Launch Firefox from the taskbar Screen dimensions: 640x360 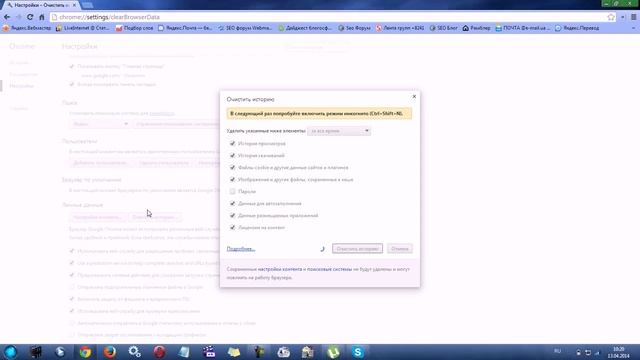click(110, 352)
